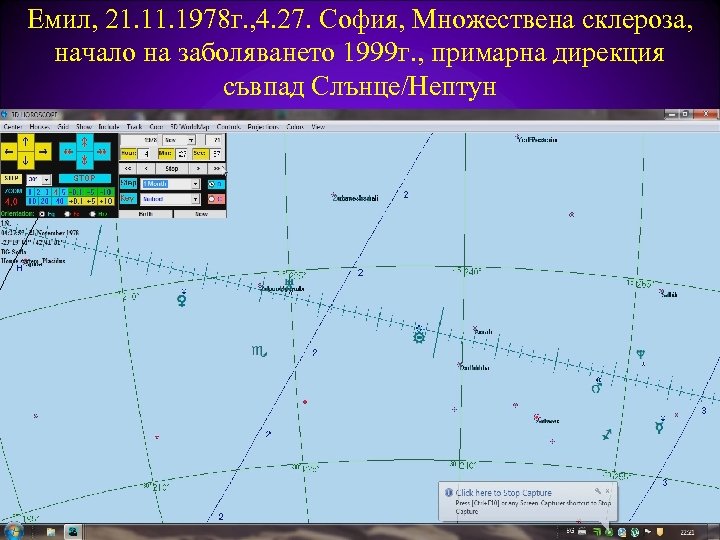Click the cyan up double-arrow rotate button
Screen dimensions: 720x540
(84, 142)
